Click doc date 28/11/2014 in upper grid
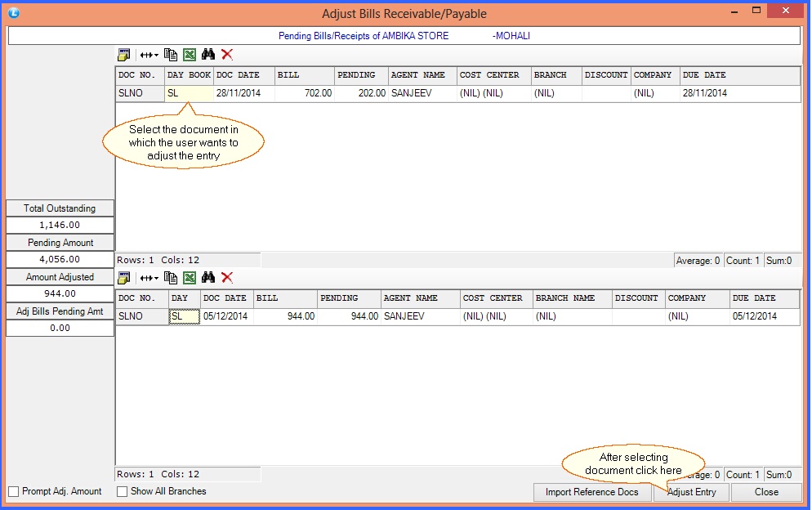The height and width of the screenshot is (510, 812). (x=244, y=93)
